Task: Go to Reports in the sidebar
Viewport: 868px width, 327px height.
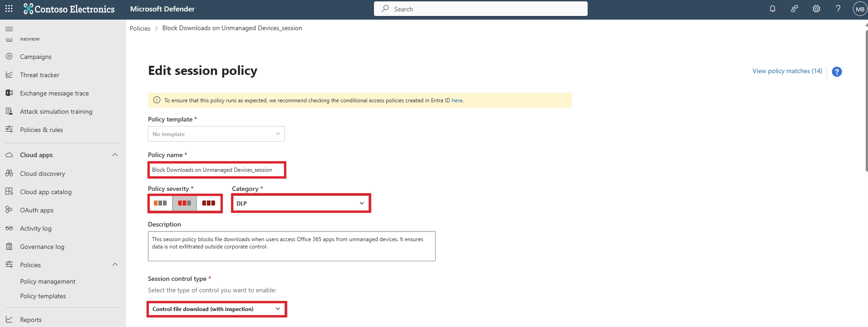Action: [x=31, y=320]
